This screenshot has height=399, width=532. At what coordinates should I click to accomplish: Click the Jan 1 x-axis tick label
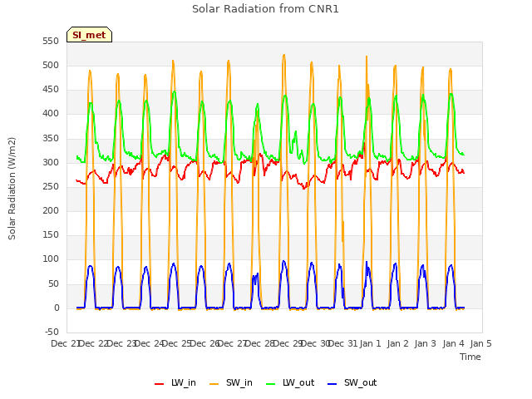coord(370,343)
